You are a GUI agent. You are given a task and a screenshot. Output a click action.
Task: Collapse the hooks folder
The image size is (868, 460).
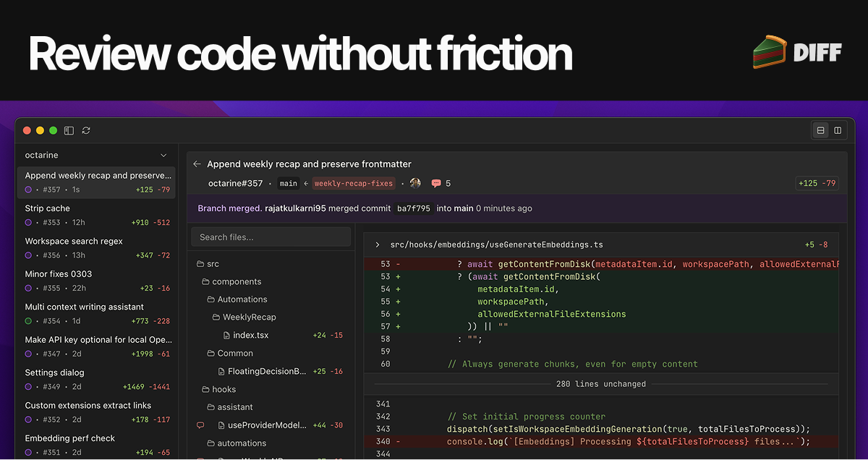(218, 390)
